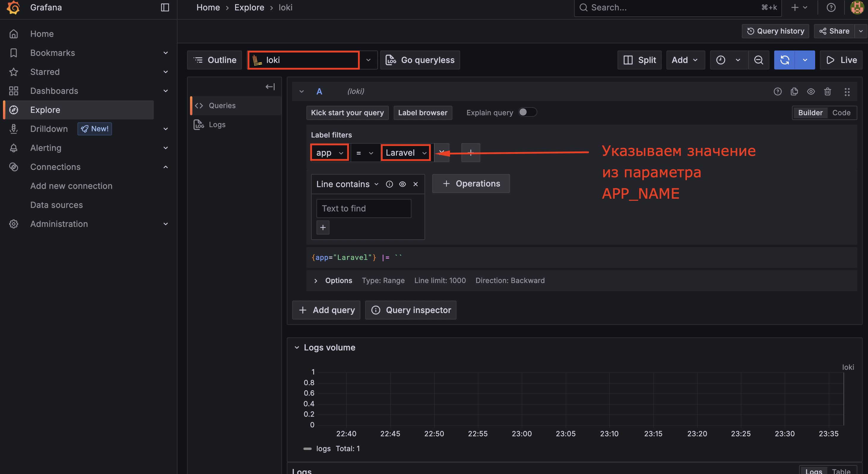Click the run query refresh button
The height and width of the screenshot is (474, 868).
[784, 60]
